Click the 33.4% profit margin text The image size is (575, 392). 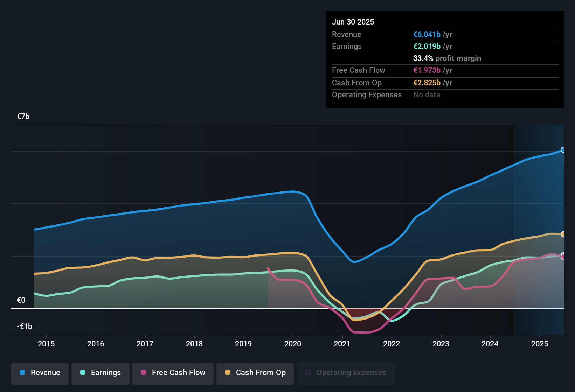[x=447, y=58]
